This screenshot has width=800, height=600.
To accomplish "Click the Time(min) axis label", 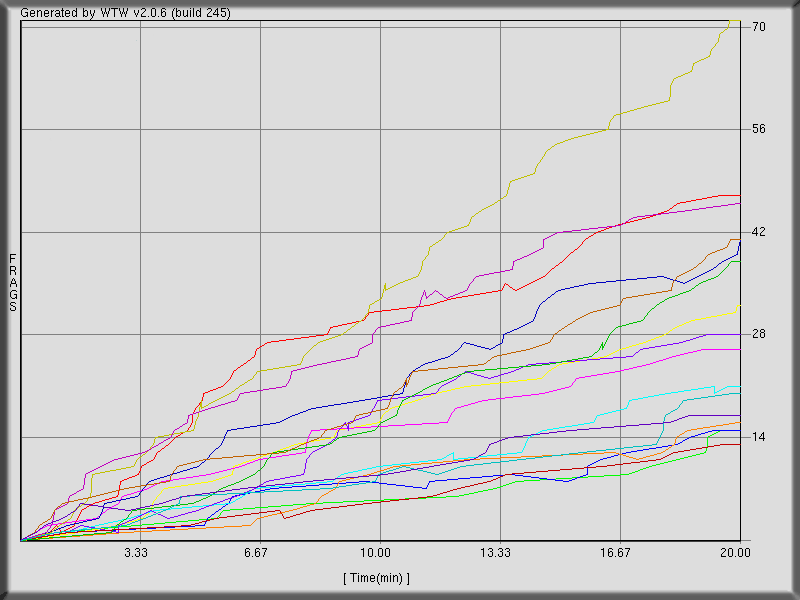I will 378,576.
